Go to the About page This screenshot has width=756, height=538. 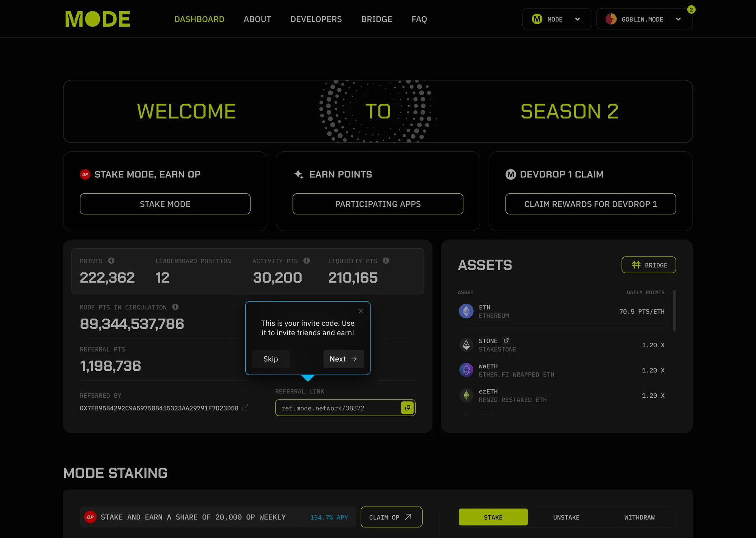click(257, 19)
